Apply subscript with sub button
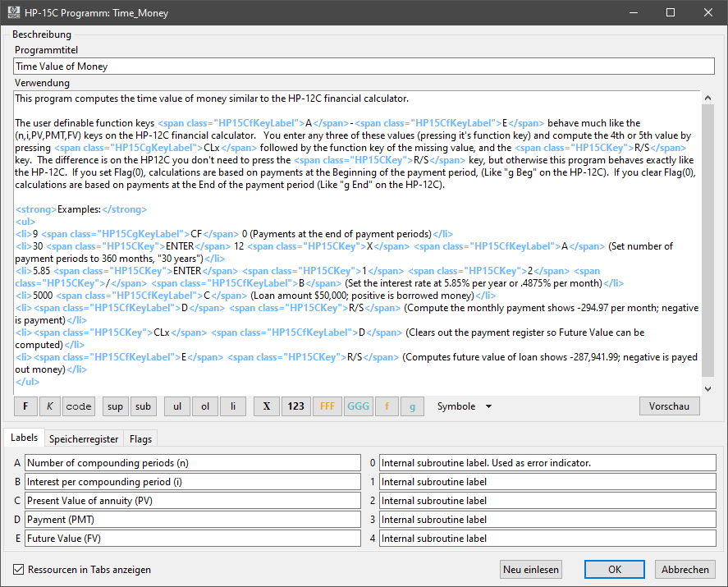Viewport: 728px width, 587px height. [143, 406]
